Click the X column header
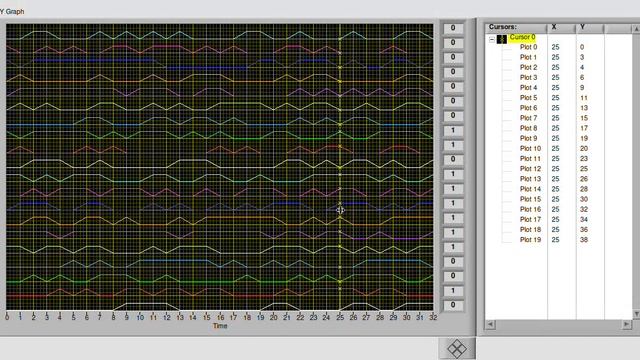The height and width of the screenshot is (360, 640). pyautogui.click(x=562, y=28)
